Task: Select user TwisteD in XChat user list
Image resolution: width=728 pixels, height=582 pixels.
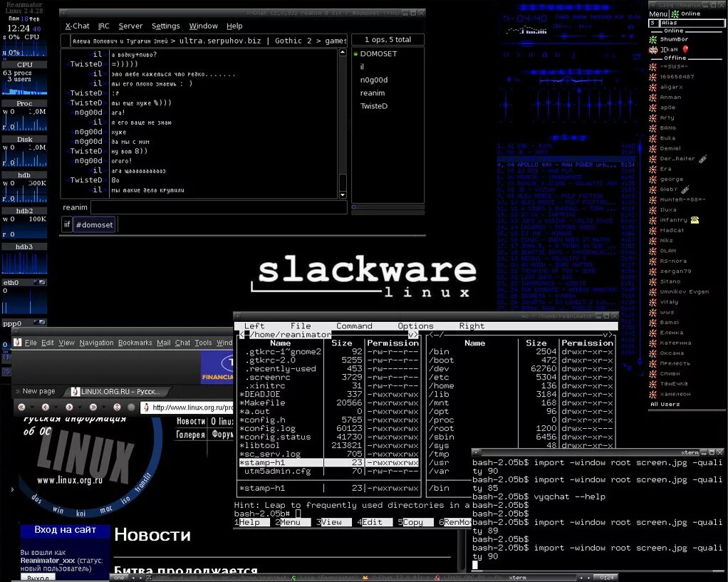Action: (x=374, y=106)
